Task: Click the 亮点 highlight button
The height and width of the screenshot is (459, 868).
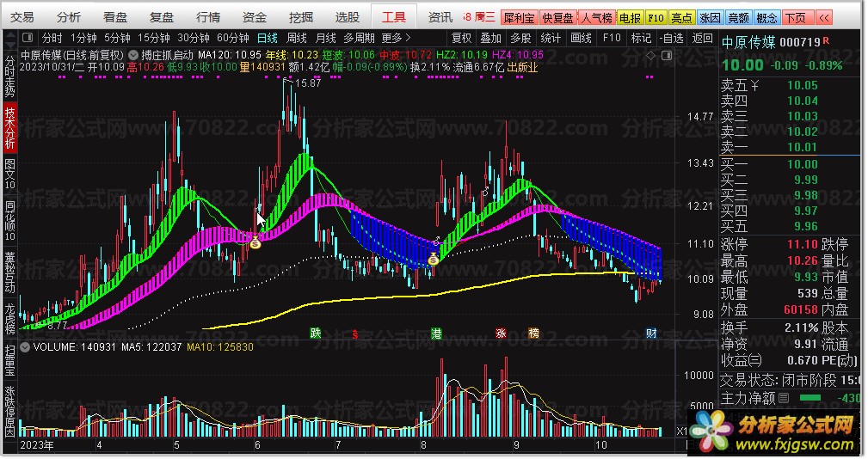Action: 681,18
